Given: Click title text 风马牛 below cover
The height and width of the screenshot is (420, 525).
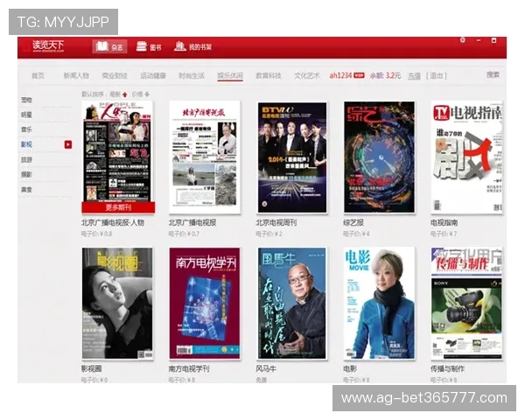Looking at the screenshot, I should [x=266, y=368].
